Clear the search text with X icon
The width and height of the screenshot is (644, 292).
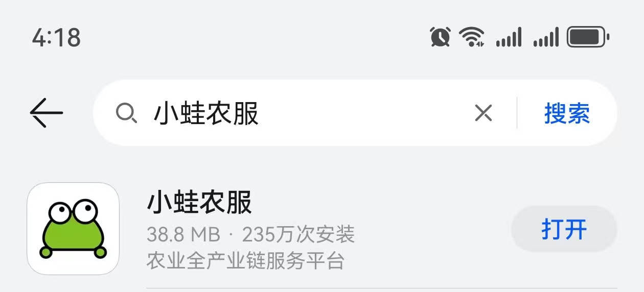pyautogui.click(x=483, y=113)
